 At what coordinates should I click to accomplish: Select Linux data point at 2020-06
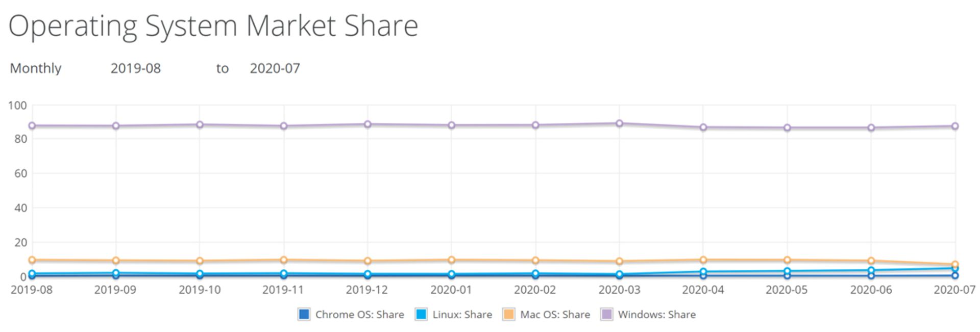871,270
